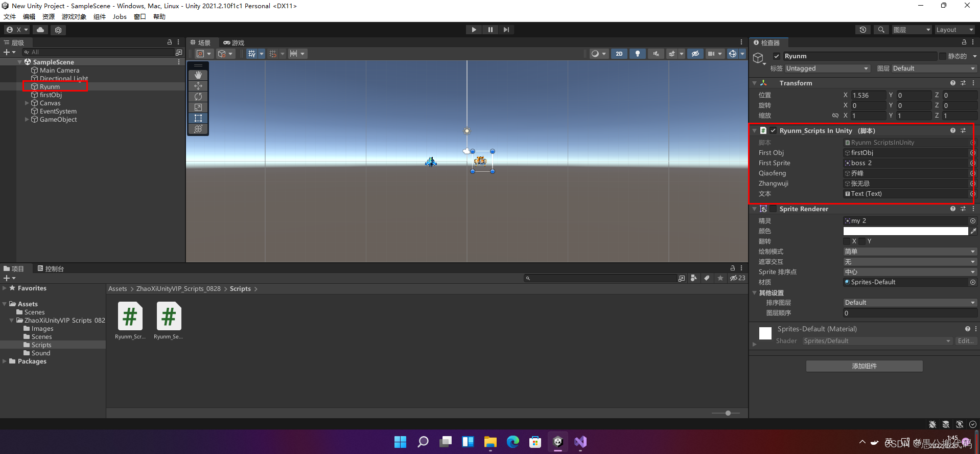
Task: Click object picker for 精灵 my 2 field
Action: (973, 221)
